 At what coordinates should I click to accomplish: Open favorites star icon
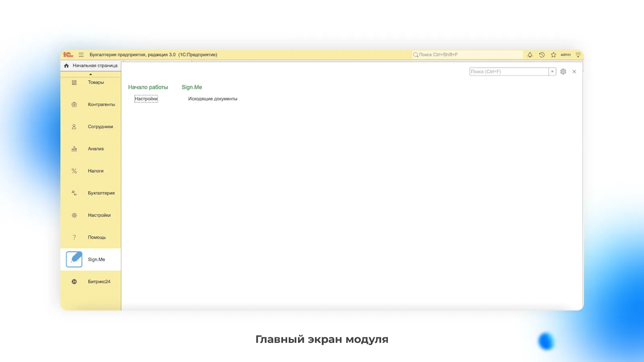[553, 55]
